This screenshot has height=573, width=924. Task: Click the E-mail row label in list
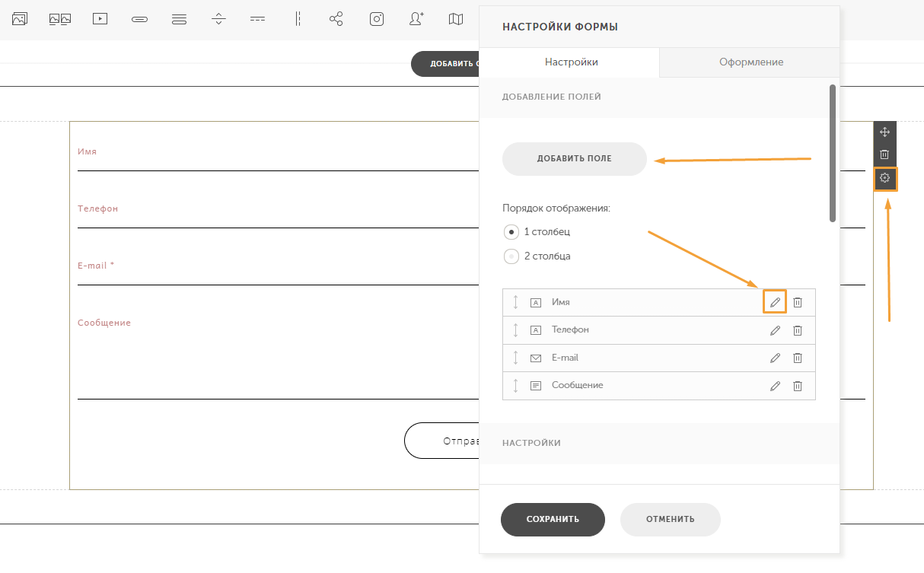(x=566, y=358)
